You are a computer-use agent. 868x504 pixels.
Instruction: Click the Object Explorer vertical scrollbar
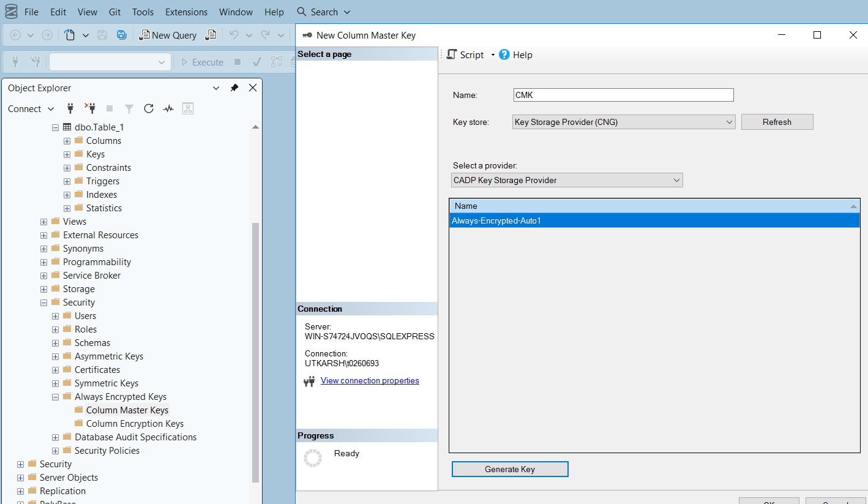click(255, 352)
